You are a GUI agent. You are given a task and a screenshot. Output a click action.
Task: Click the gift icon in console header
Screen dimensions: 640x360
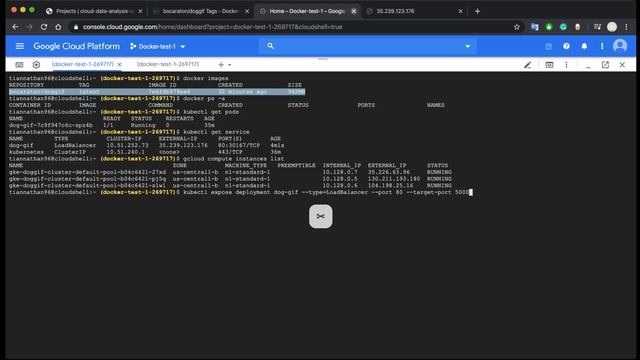tap(549, 46)
